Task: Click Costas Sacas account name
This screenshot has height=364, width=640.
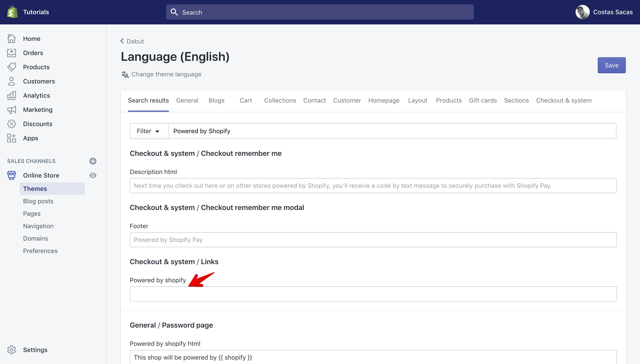Action: pyautogui.click(x=613, y=12)
